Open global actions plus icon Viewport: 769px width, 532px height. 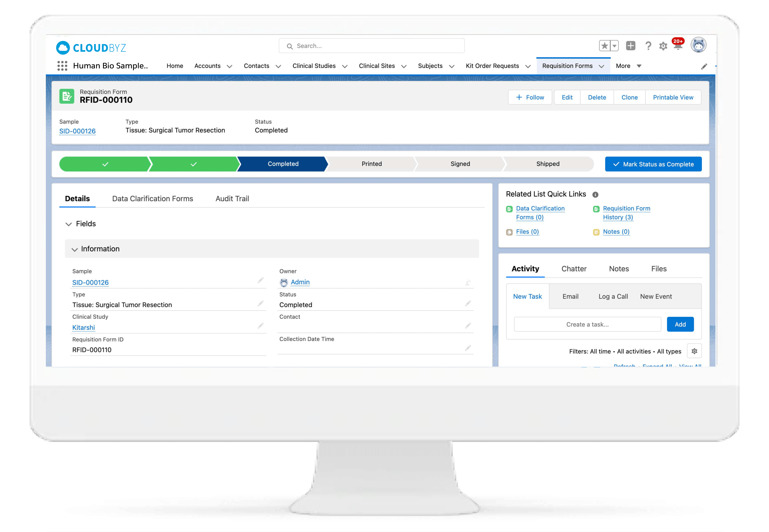[x=631, y=46]
